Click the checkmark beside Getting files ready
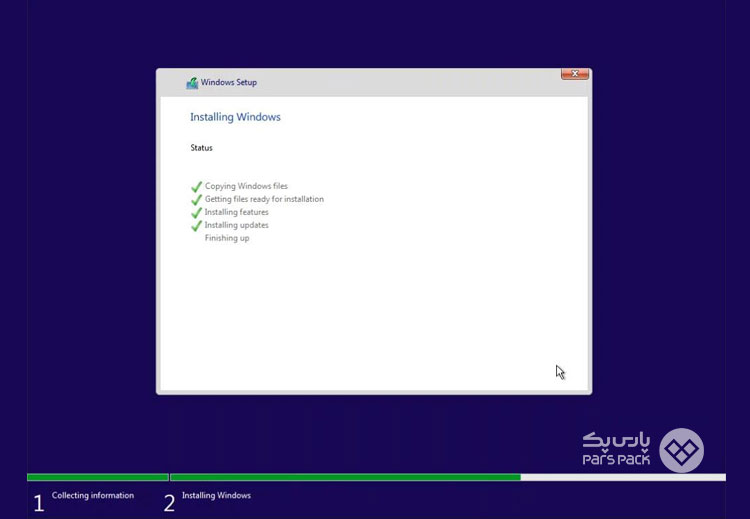The height and width of the screenshot is (519, 750). point(197,199)
